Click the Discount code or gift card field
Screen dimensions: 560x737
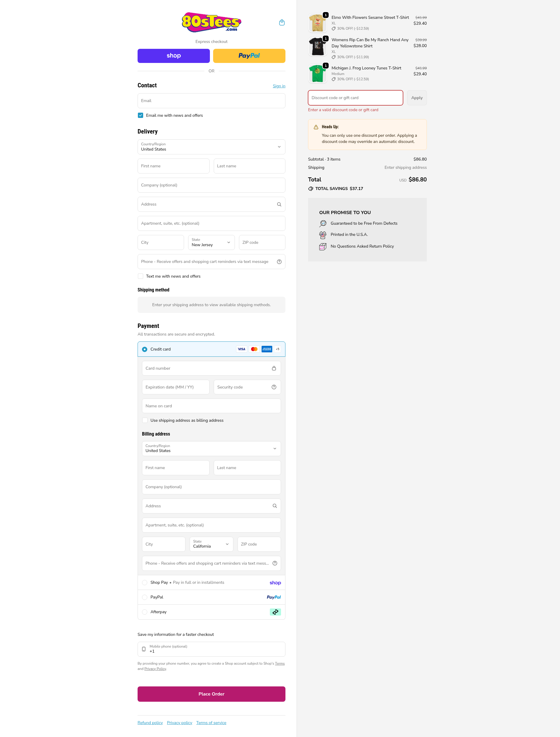355,98
